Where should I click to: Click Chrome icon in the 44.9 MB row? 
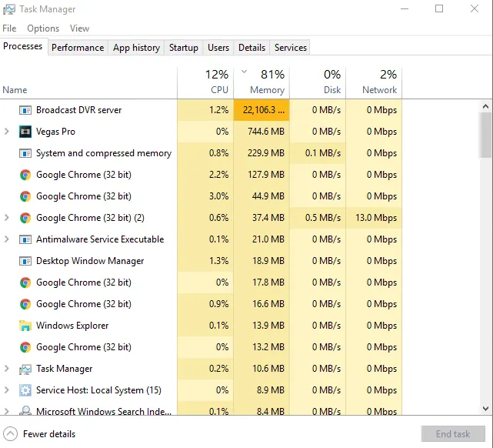pos(25,196)
